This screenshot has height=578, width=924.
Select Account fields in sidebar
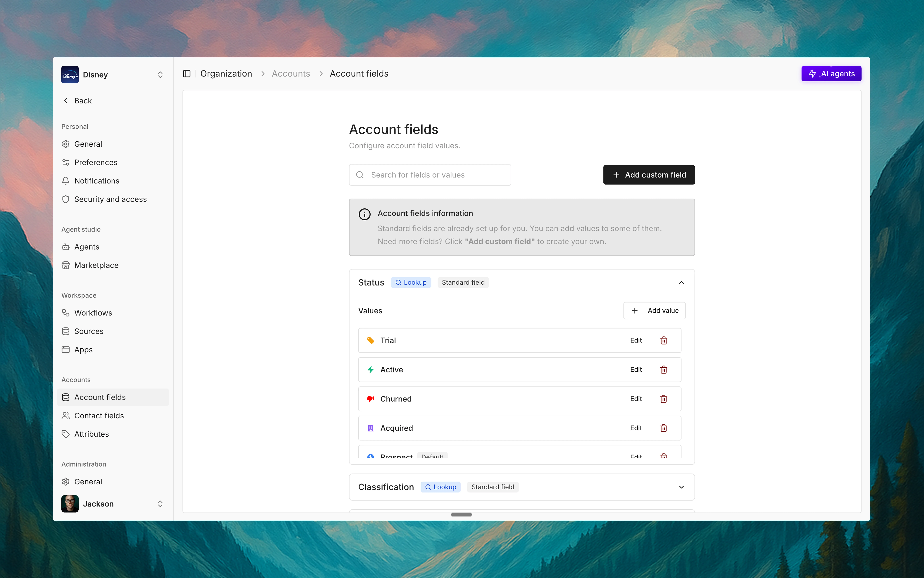pos(113,397)
